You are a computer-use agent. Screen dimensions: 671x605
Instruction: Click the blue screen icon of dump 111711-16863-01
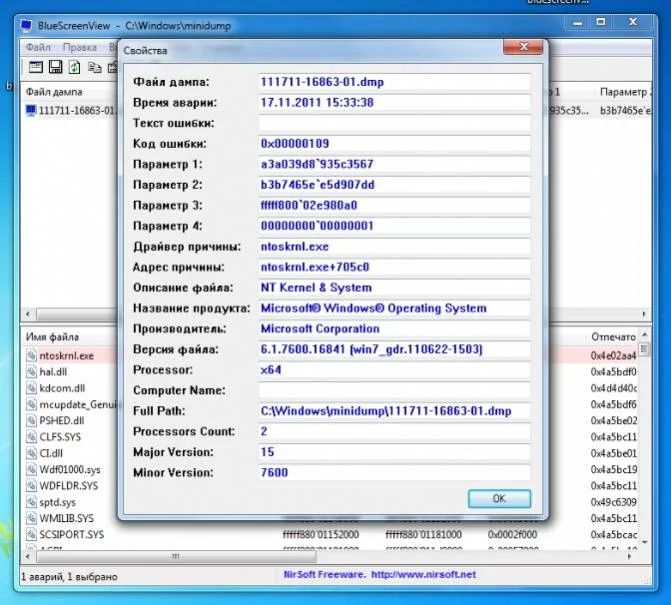31,110
